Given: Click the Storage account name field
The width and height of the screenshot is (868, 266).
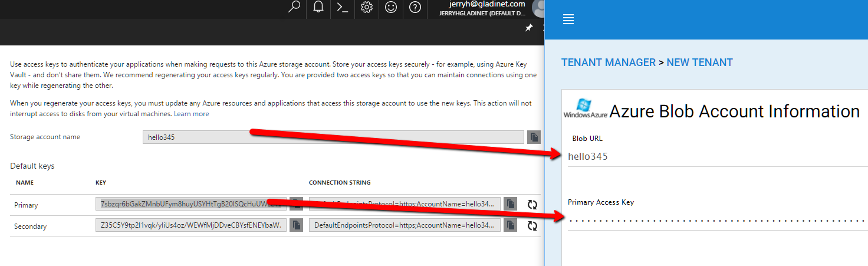Looking at the screenshot, I should point(333,137).
